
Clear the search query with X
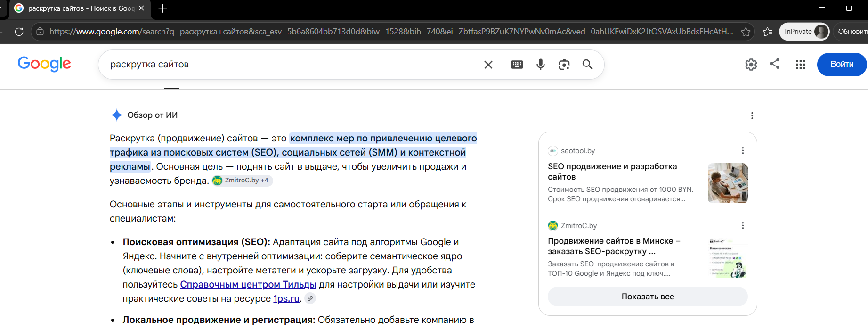tap(488, 65)
